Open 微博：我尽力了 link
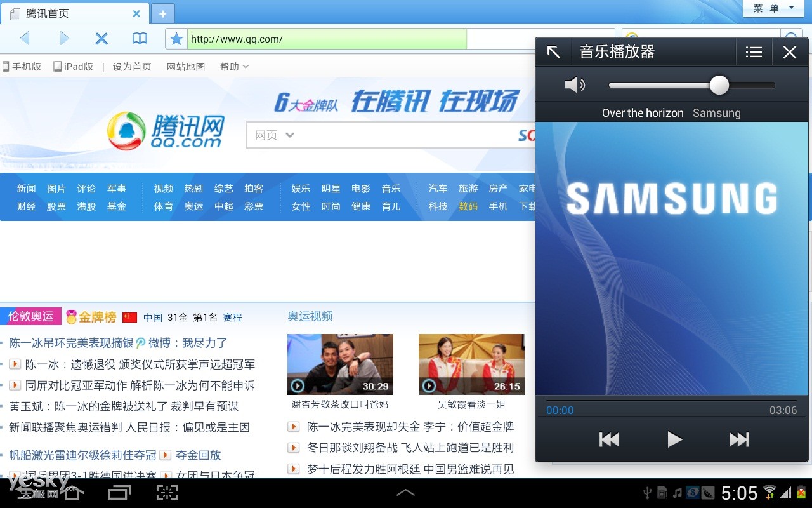Viewport: 812px width, 508px height. tap(188, 343)
